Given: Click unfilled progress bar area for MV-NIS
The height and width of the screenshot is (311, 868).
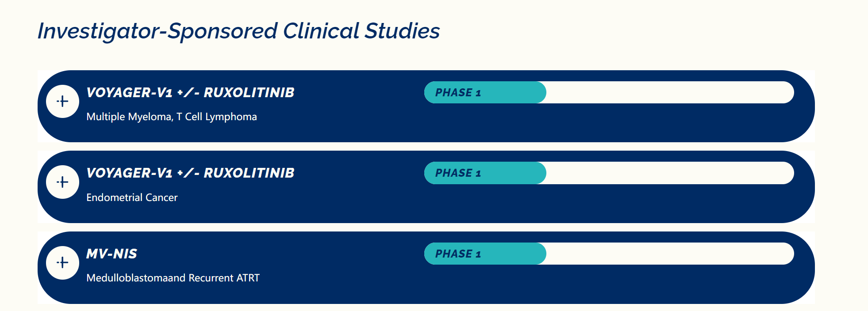Looking at the screenshot, I should point(668,254).
